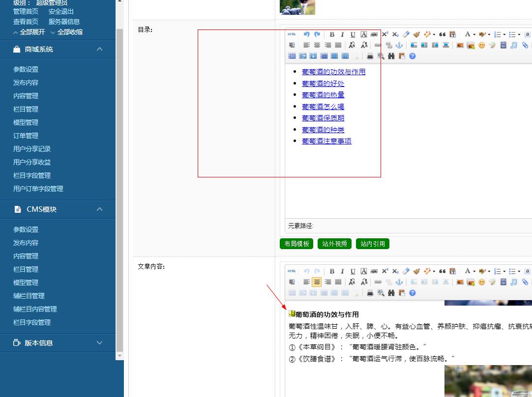Open 订单管理 in the sidebar

[x=26, y=136]
